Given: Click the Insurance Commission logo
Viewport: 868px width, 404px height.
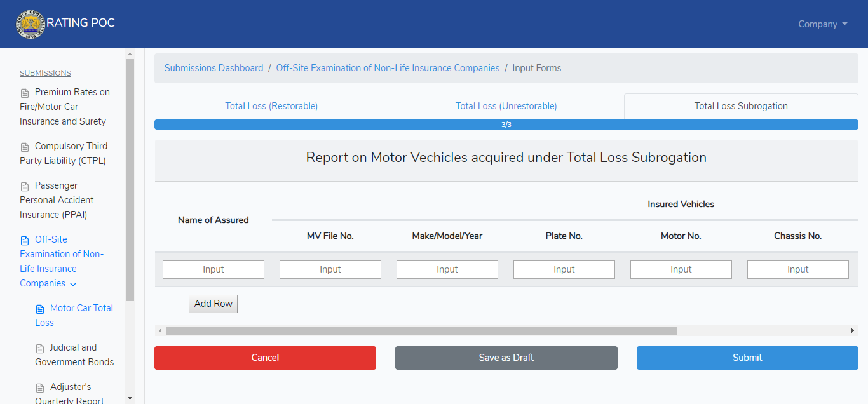Looking at the screenshot, I should (30, 24).
